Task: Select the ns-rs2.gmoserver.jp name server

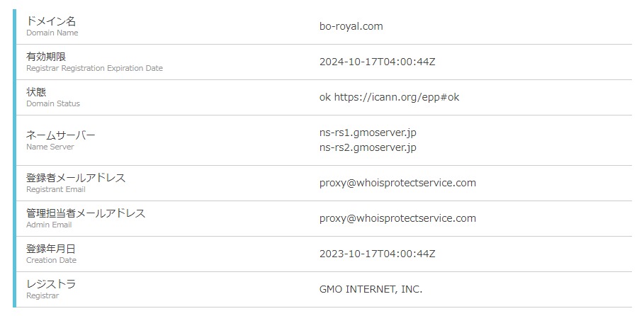Action: (x=368, y=147)
